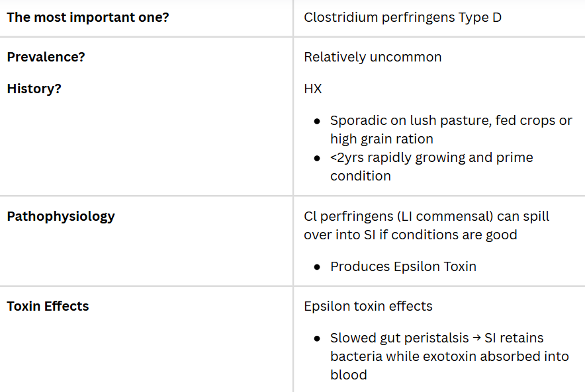Click the bullet point before "Produces Epsilon Toxin"
The image size is (585, 392).
pos(317,267)
